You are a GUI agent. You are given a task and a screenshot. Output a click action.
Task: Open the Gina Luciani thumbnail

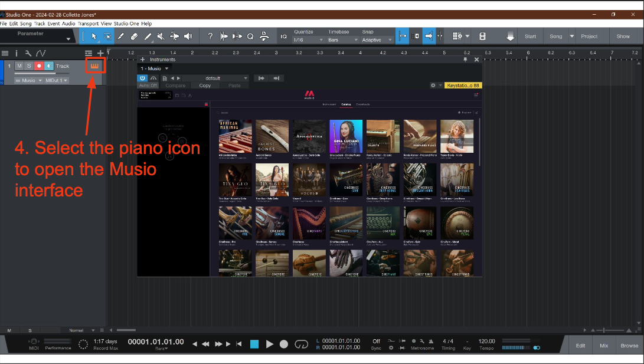click(346, 136)
